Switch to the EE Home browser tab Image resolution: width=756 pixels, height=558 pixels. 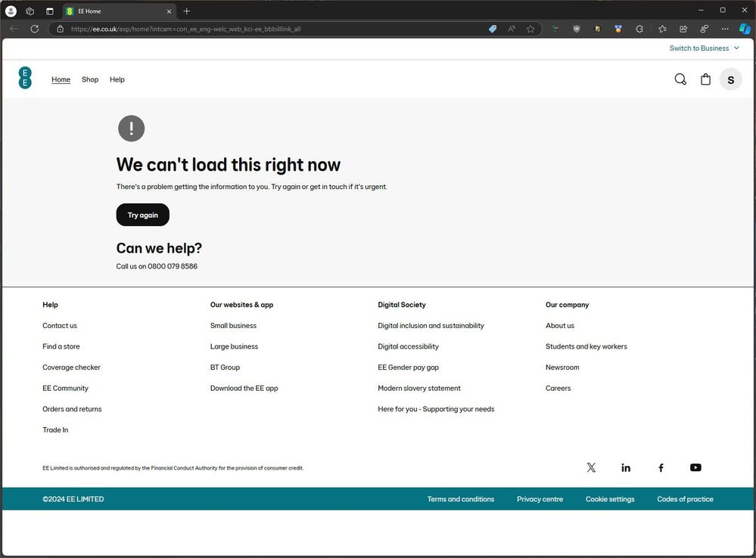[119, 11]
